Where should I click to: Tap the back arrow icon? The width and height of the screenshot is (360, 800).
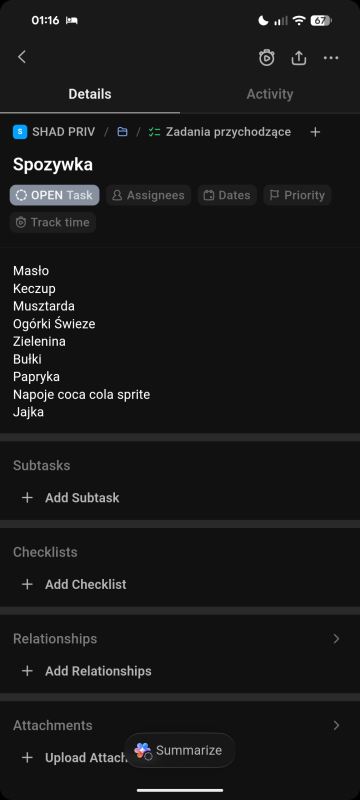tap(21, 57)
